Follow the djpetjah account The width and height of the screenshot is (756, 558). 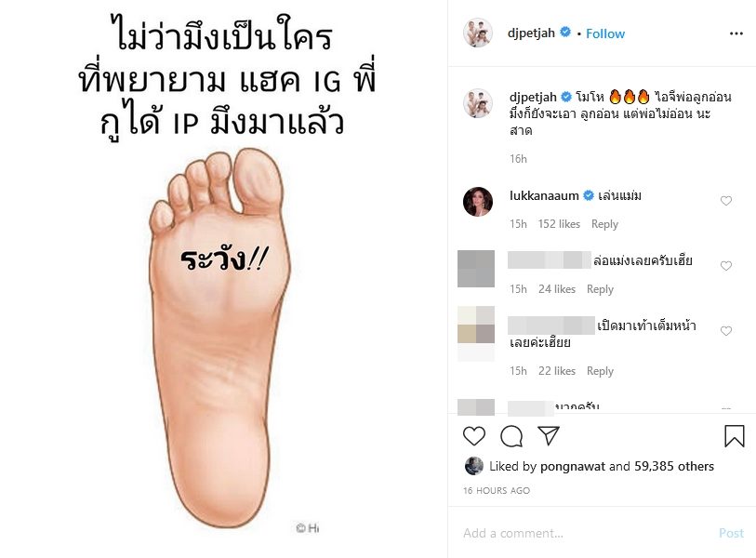pyautogui.click(x=605, y=33)
